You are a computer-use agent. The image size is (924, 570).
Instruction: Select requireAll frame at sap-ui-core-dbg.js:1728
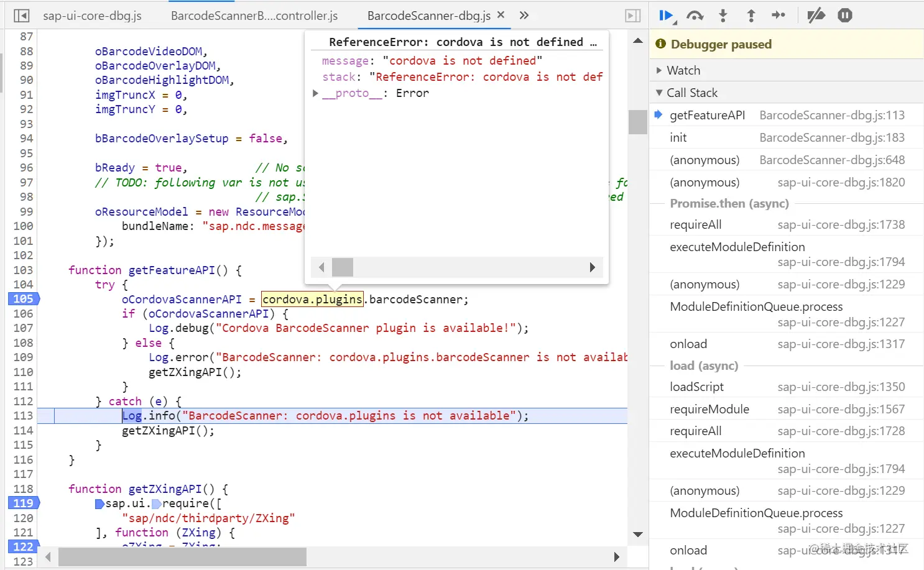coord(787,431)
